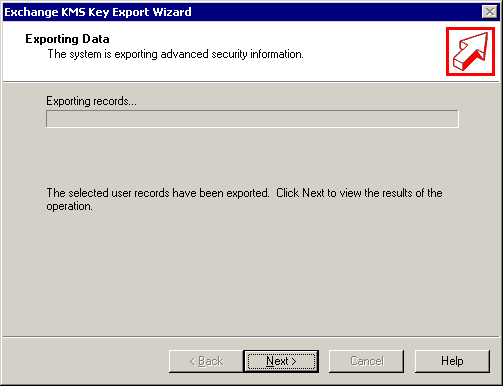Close the Exchange KMS Key Export Wizard
The image size is (503, 386).
coord(489,12)
